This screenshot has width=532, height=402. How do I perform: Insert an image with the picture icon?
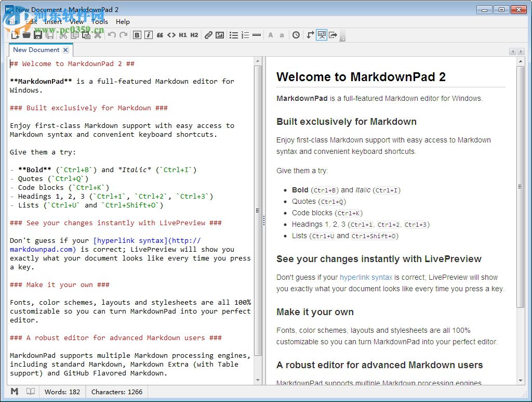click(x=219, y=35)
